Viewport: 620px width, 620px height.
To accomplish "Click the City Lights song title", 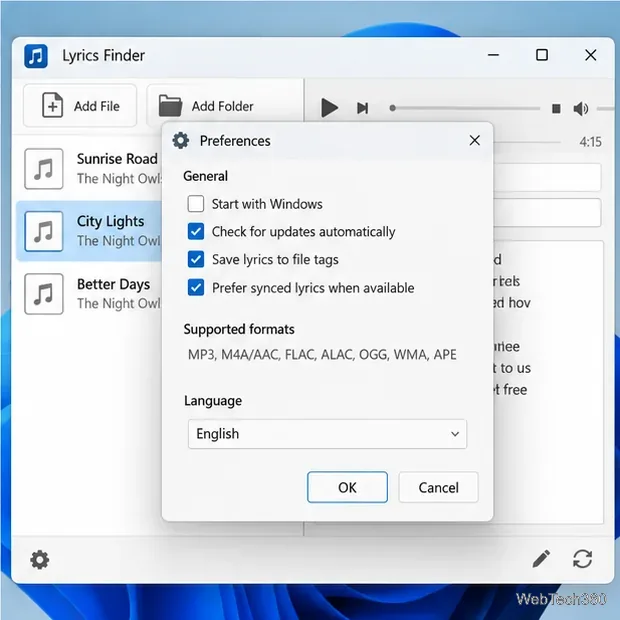I will point(110,221).
